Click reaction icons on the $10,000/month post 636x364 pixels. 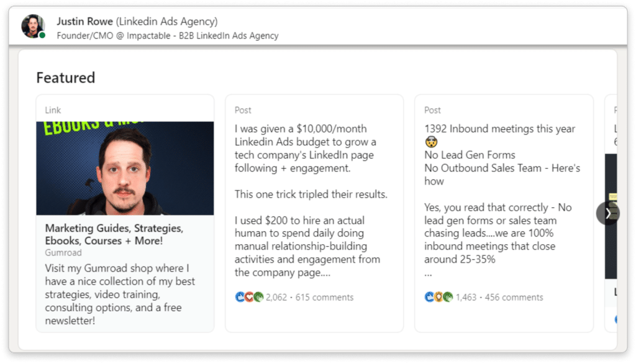(249, 297)
